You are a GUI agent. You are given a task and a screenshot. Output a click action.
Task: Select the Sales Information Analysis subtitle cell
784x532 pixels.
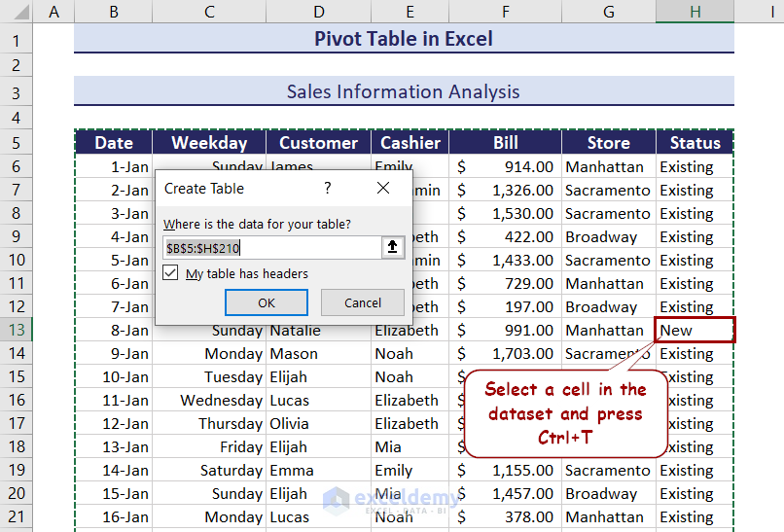(404, 91)
